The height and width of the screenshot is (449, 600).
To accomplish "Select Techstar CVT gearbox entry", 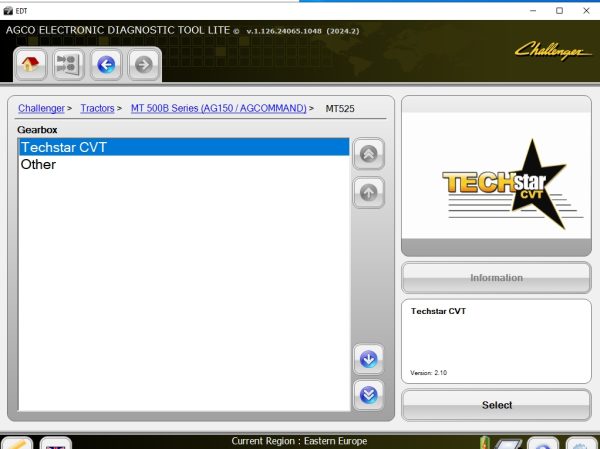I will 184,147.
